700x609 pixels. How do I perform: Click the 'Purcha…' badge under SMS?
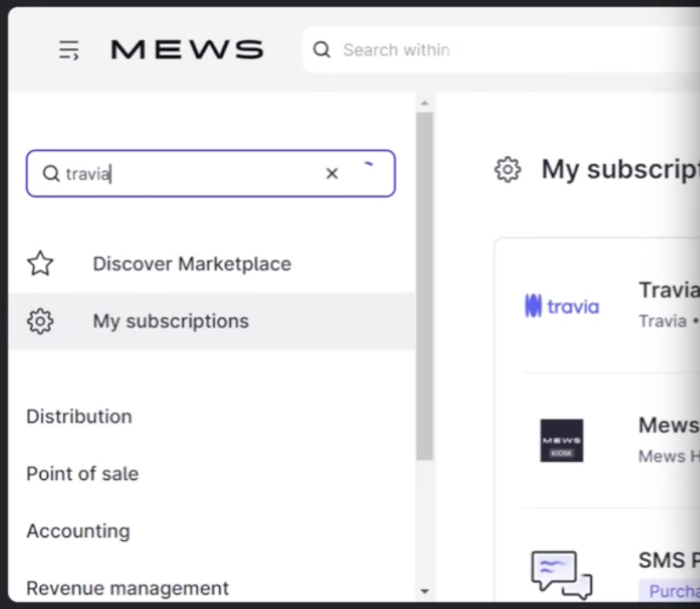click(669, 591)
